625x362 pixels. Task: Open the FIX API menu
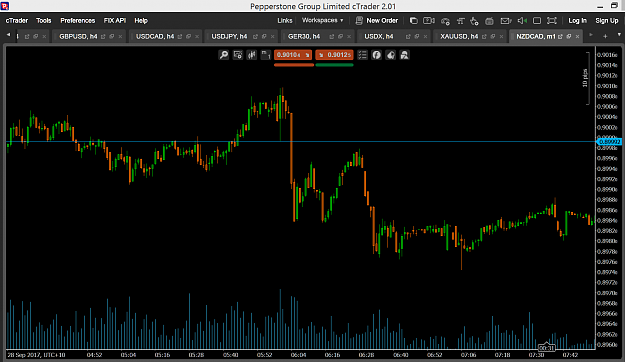point(115,20)
